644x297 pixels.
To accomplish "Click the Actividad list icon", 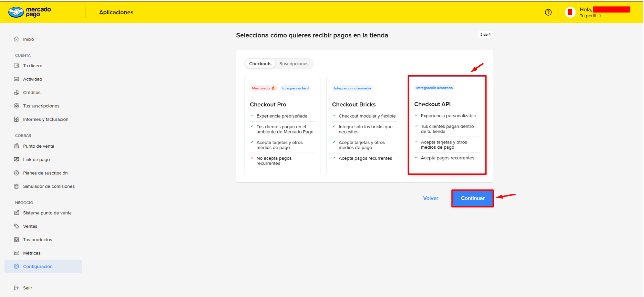I will pos(16,79).
